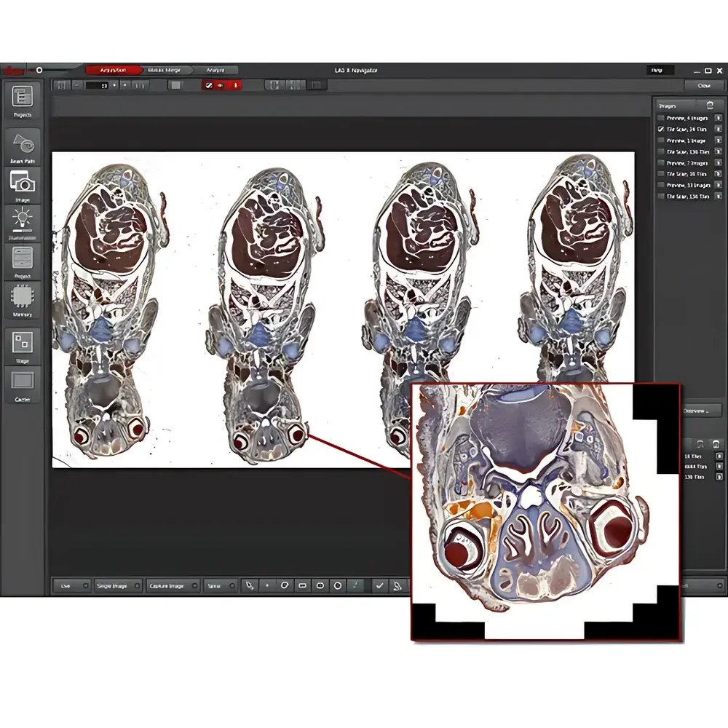Check the 'Preview, 4 Images' checkbox
This screenshot has height=728, width=728.
[661, 118]
